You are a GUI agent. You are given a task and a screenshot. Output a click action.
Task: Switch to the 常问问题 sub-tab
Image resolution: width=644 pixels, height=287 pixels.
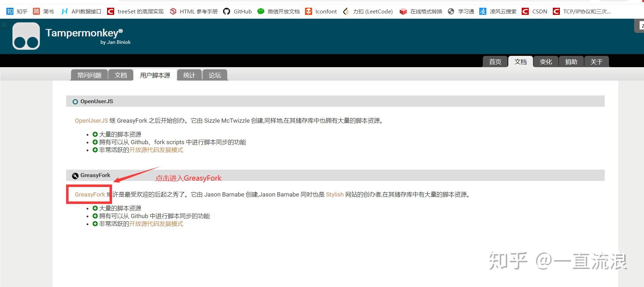point(89,75)
